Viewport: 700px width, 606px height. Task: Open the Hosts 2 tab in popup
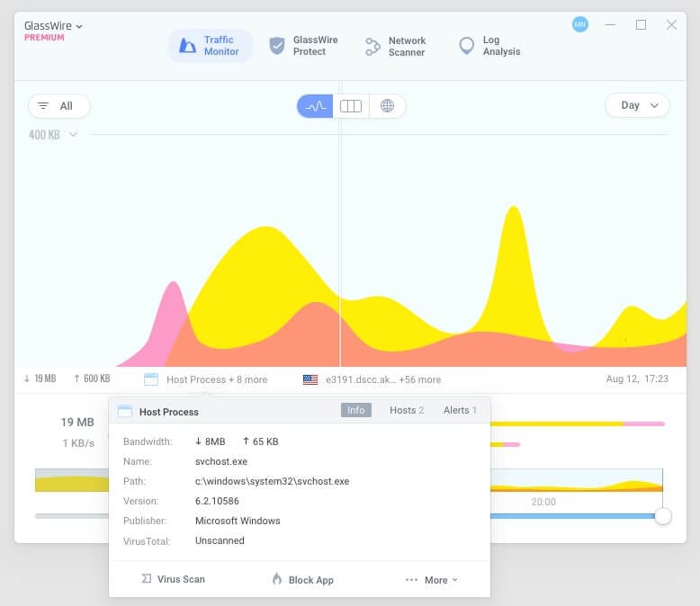coord(407,410)
